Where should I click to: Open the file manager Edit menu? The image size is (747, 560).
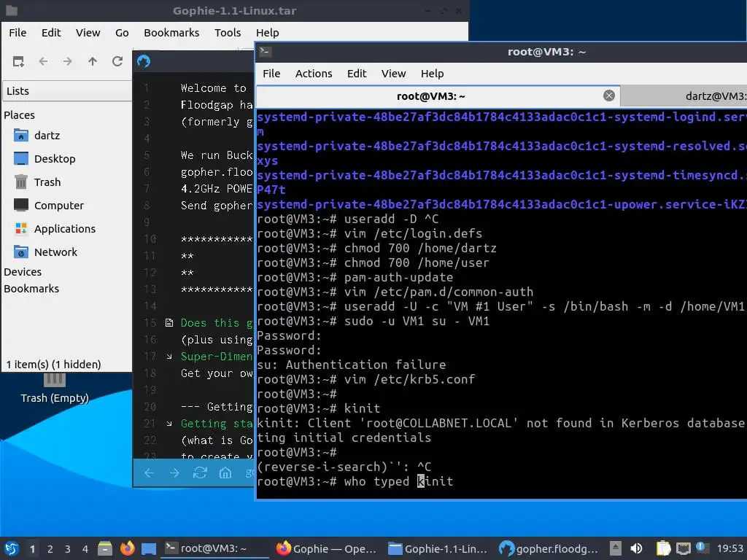(x=51, y=32)
